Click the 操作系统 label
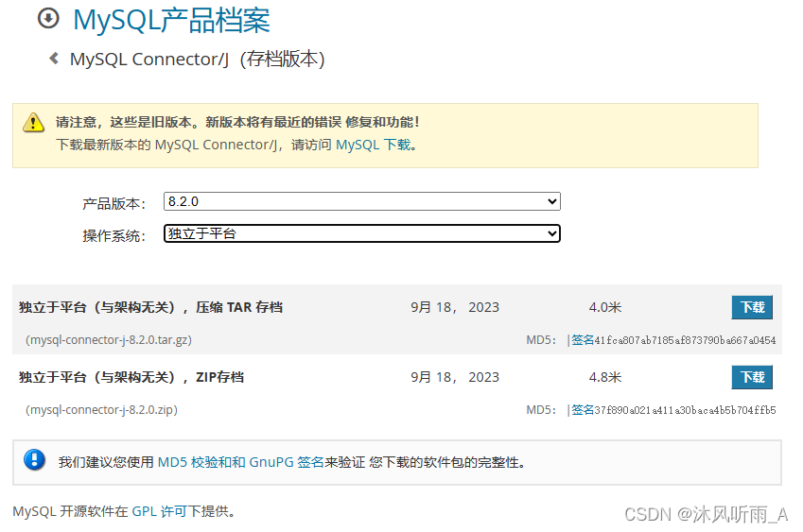803x532 pixels. tap(114, 236)
